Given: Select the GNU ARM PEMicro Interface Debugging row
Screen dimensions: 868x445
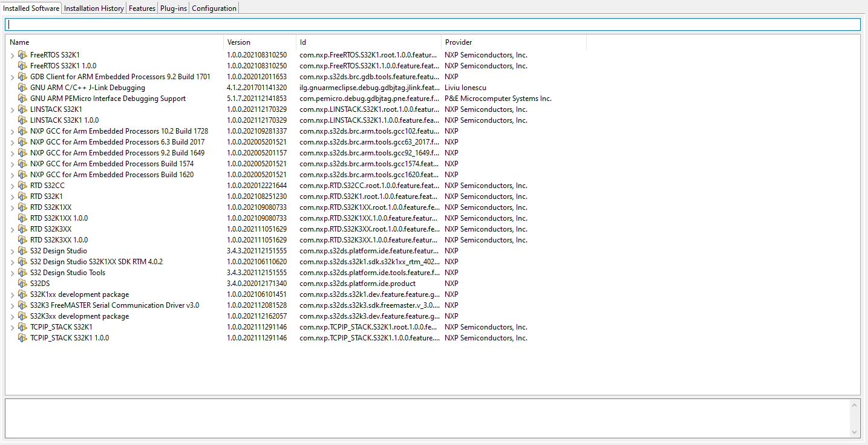Looking at the screenshot, I should coord(108,98).
